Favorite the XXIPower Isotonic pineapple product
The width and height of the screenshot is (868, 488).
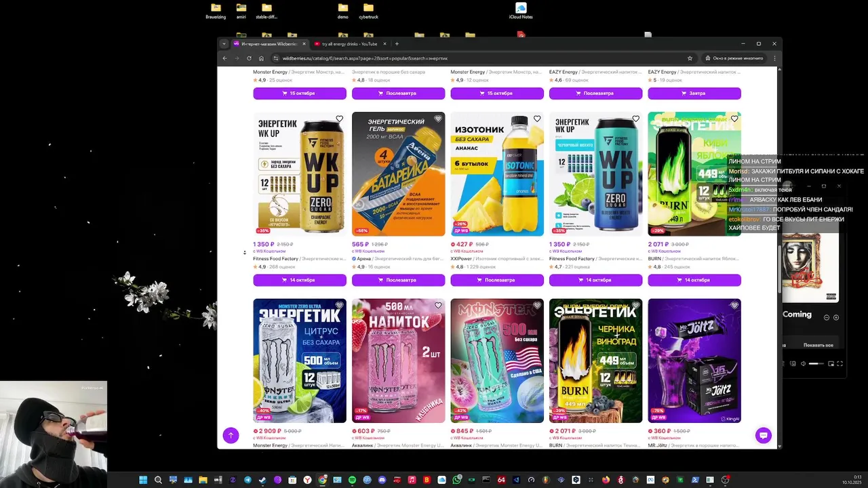click(537, 119)
